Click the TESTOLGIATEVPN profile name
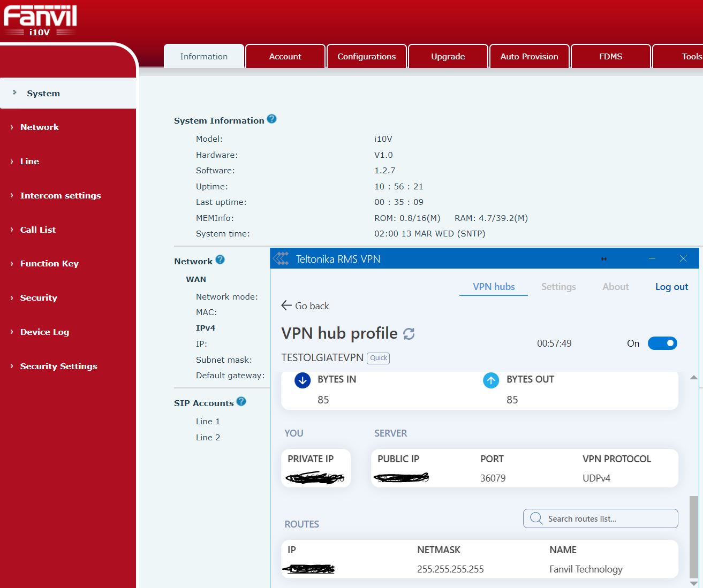703x588 pixels. pyautogui.click(x=322, y=357)
